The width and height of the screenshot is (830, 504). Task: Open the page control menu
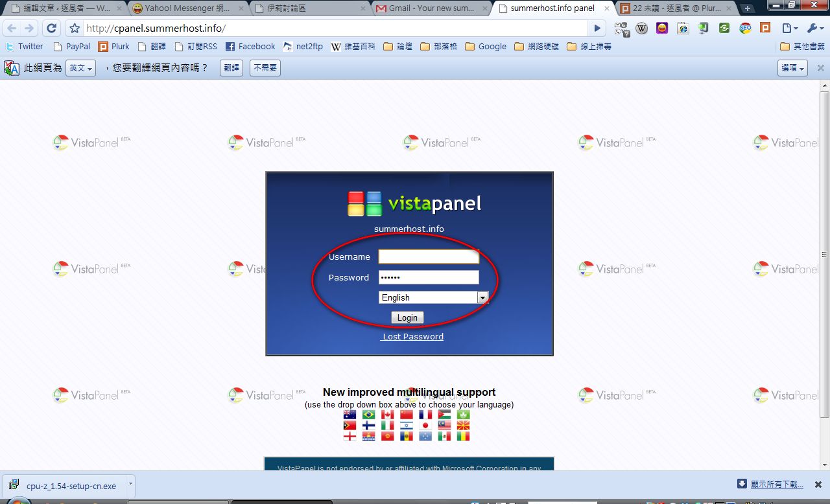click(790, 29)
